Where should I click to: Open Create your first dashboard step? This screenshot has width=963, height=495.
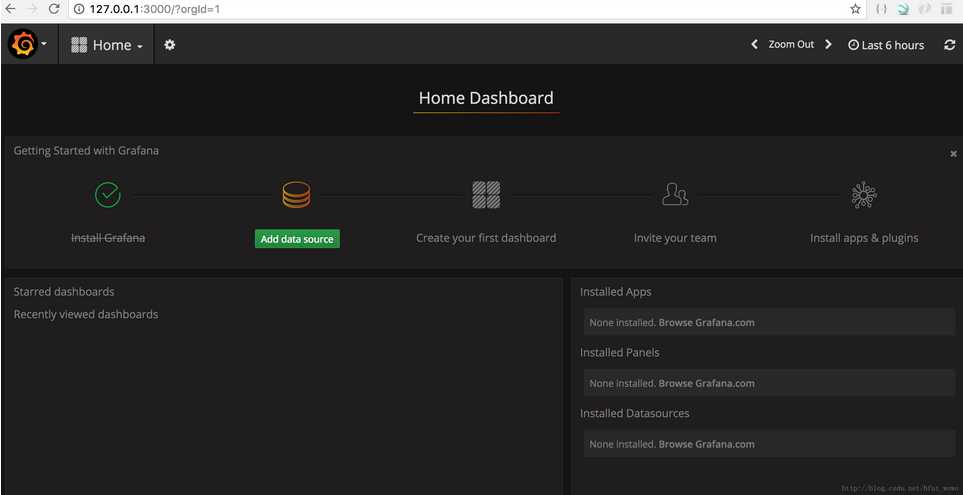[x=486, y=238]
